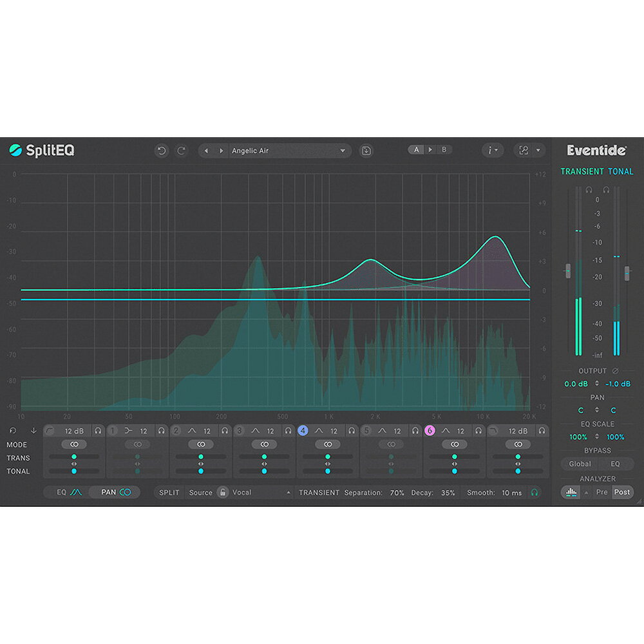644x644 pixels.
Task: Save preset with the save icon
Action: coord(366,151)
